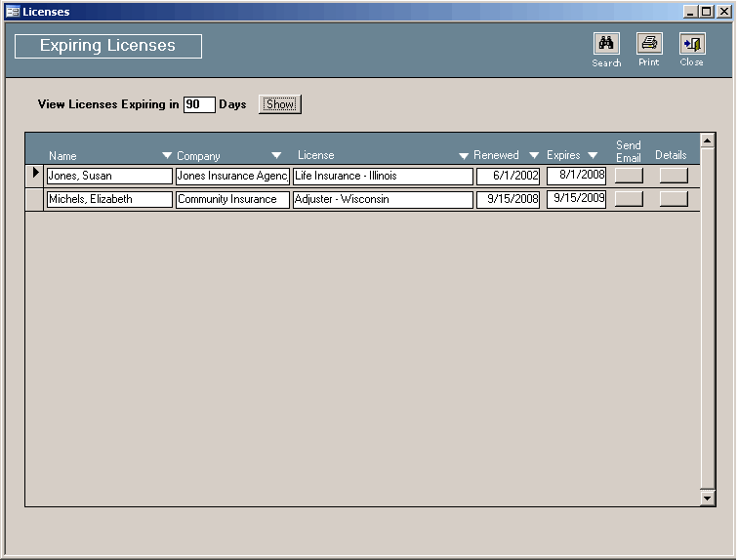Select record selector for Jones, Susan row
Viewport: 738px width, 560px height.
(x=34, y=176)
